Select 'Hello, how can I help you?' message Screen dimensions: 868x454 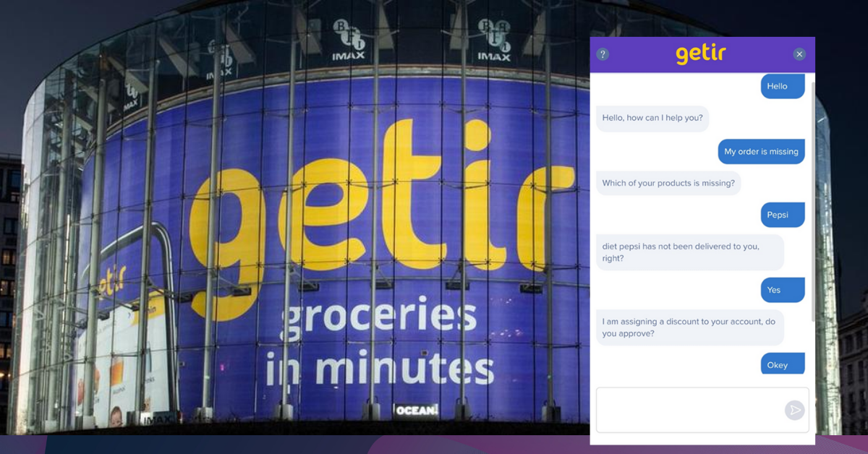click(652, 118)
